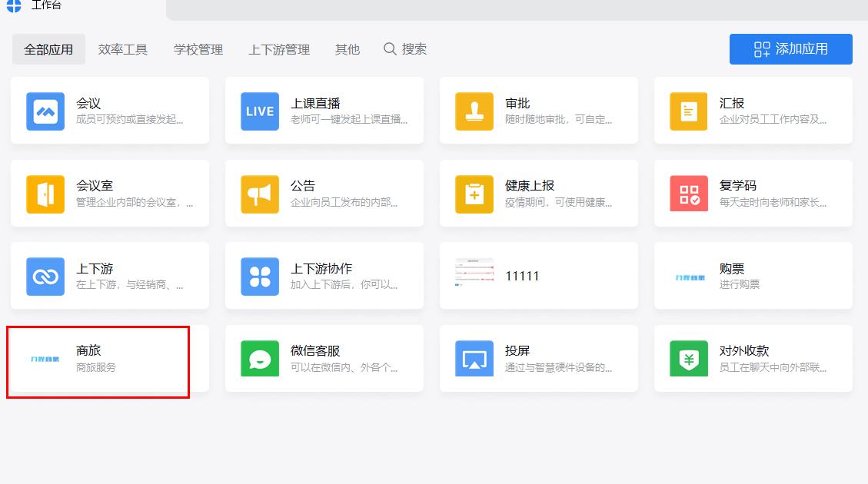
Task: Click the 商旅服务 description
Action: (x=96, y=367)
